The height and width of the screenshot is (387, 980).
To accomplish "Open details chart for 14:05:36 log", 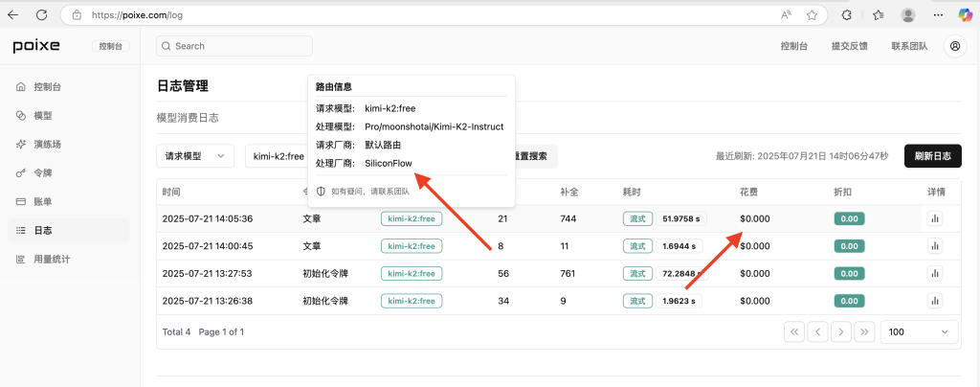I will 935,218.
